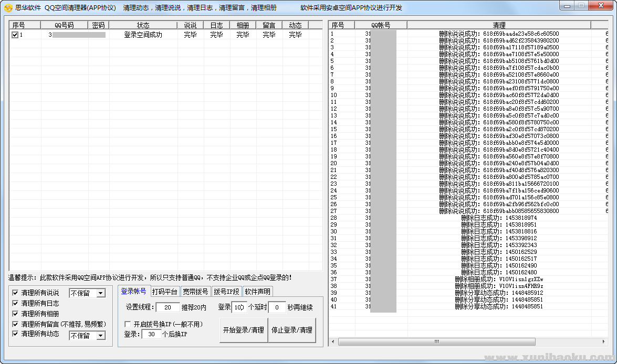This screenshot has height=364, width=617.
Task: Click the 状态 column header in account list
Action: click(143, 25)
